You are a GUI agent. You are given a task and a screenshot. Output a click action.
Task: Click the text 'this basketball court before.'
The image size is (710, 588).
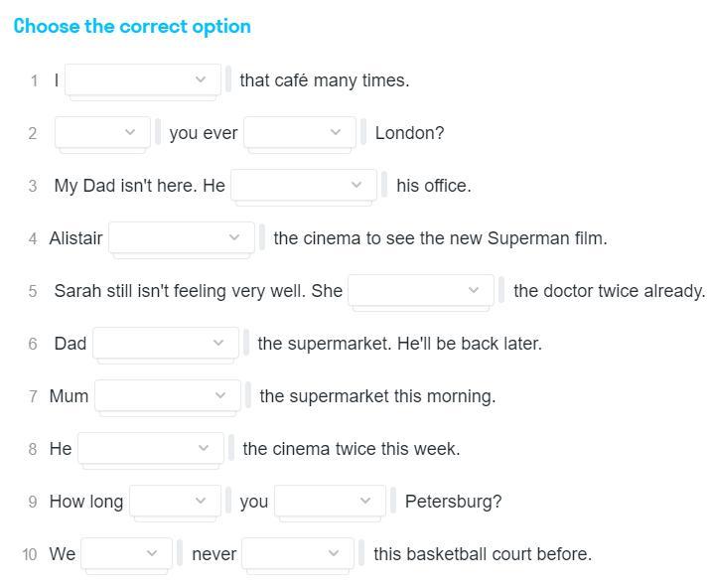[482, 554]
